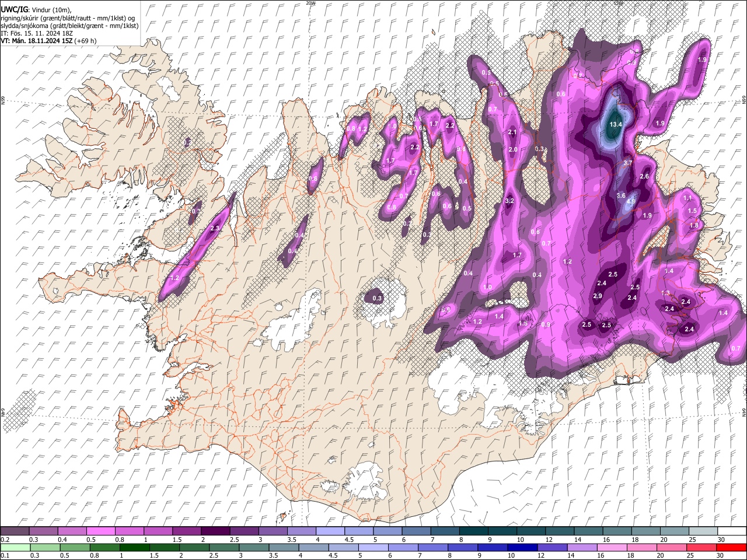Click the 12 violet swatch in lower legend

(551, 547)
